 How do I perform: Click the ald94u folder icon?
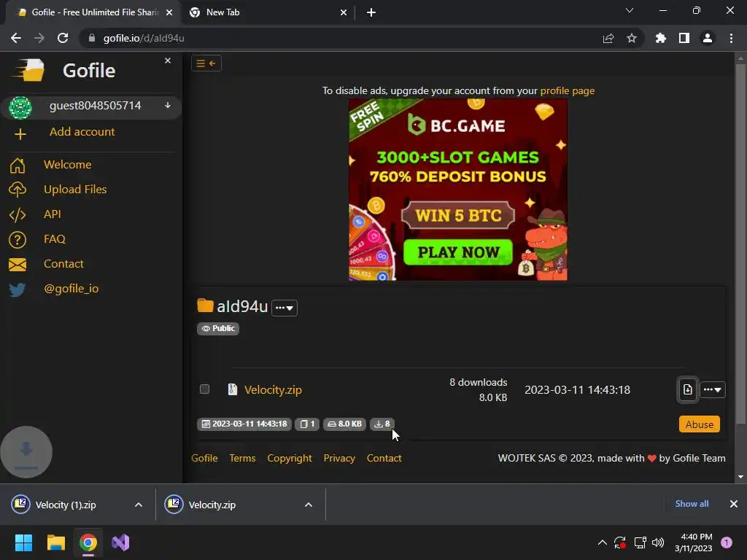coord(205,306)
